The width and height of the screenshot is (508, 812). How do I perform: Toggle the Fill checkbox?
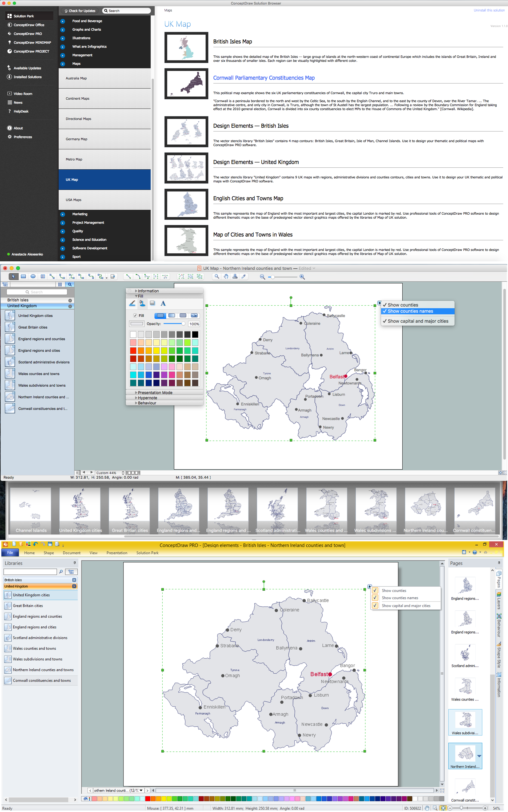click(x=135, y=315)
